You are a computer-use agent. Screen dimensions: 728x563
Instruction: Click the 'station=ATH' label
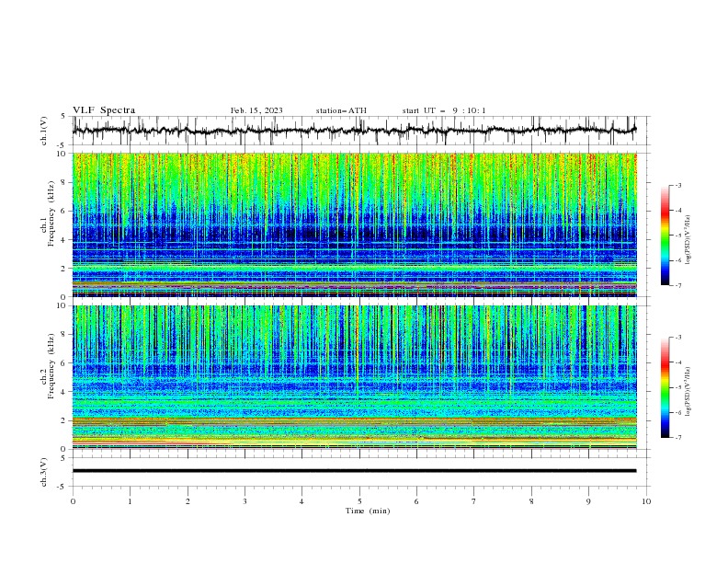tap(341, 110)
